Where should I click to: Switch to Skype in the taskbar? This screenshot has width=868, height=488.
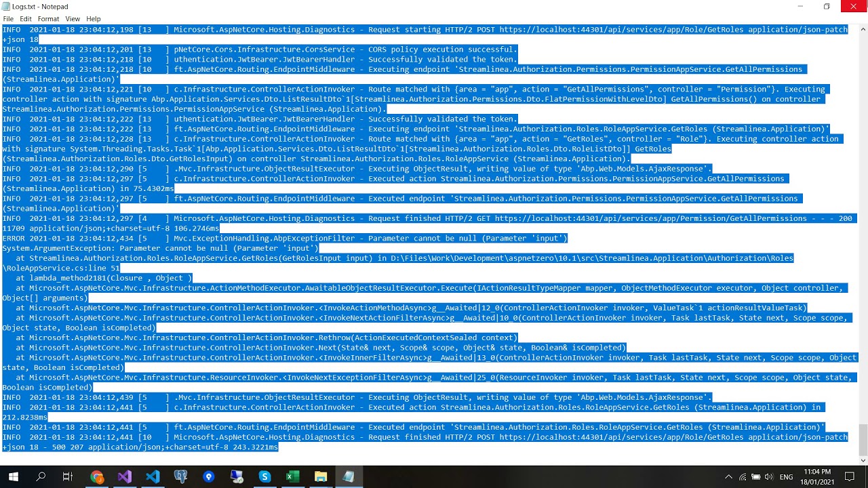[264, 476]
